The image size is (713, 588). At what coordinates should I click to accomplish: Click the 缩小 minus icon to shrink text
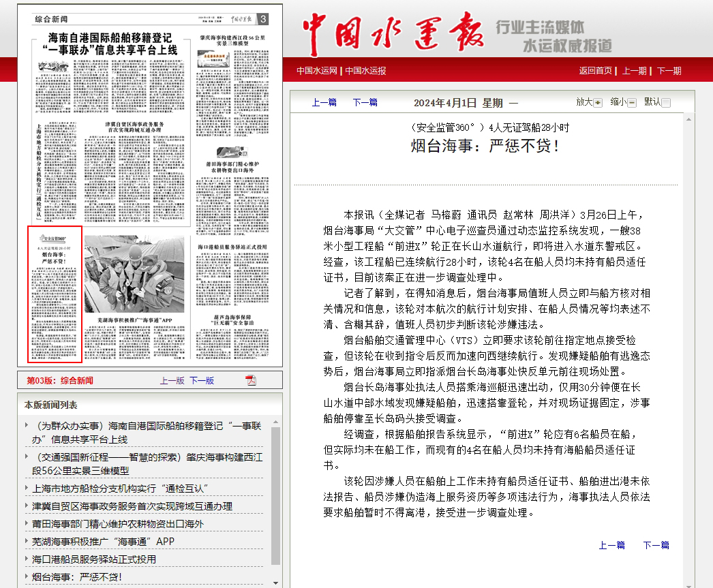(632, 103)
